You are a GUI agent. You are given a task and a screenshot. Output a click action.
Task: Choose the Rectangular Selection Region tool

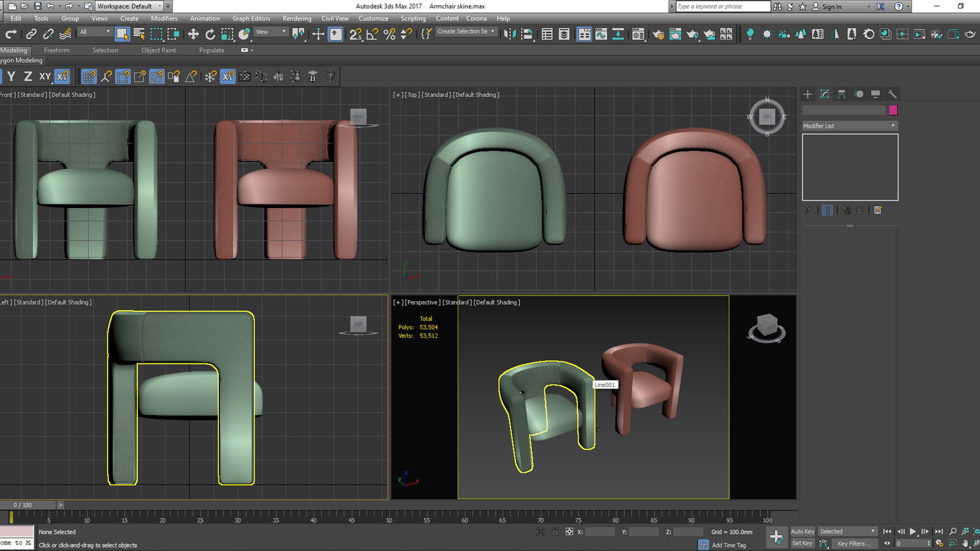coord(156,34)
